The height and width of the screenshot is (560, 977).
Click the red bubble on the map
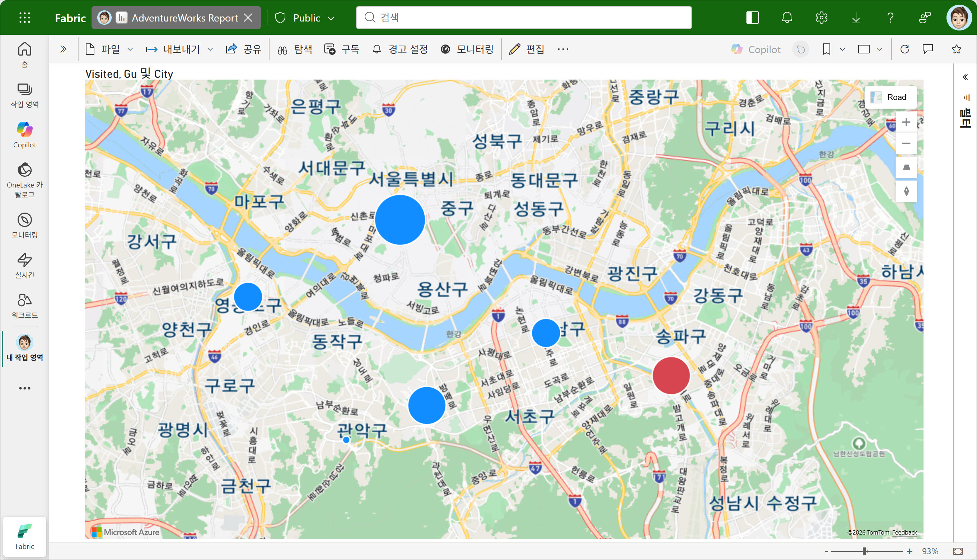pos(670,375)
